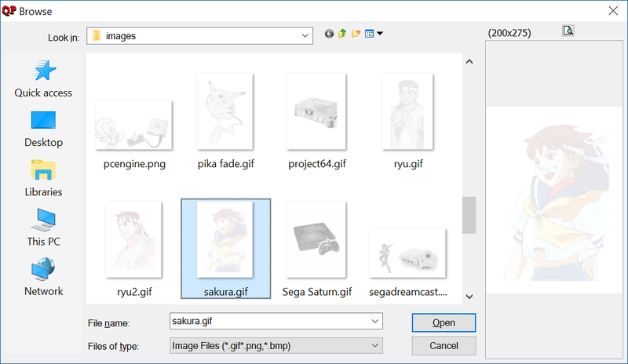Create a new folder
Image resolution: width=628 pixels, height=364 pixels.
coord(356,34)
